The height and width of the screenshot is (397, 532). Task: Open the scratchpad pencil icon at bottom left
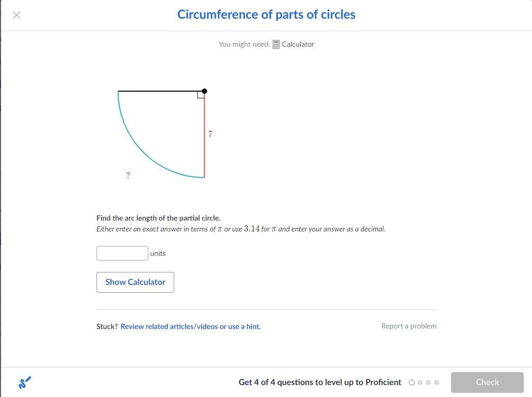24,382
